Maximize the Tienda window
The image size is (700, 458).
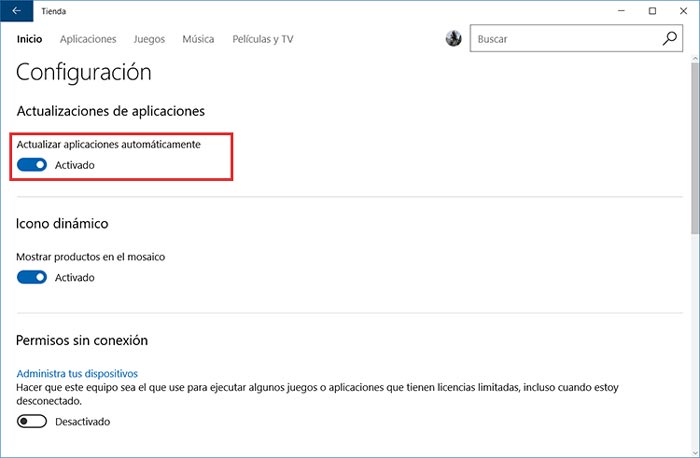[652, 10]
